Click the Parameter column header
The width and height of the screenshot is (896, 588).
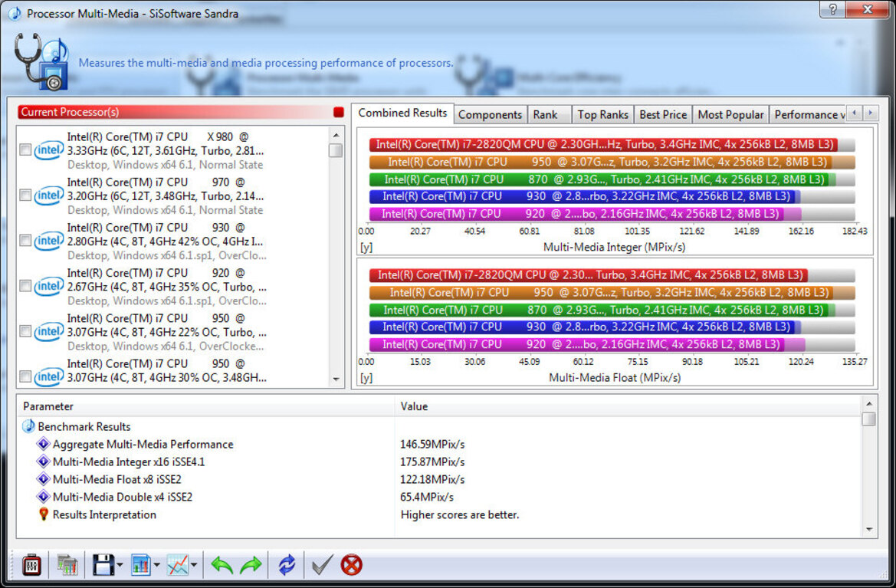205,406
